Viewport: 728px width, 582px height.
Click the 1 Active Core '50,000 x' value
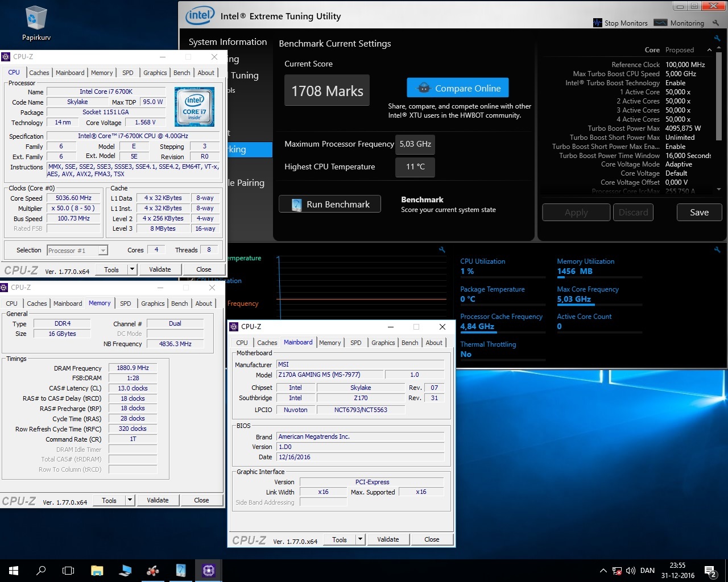(678, 92)
